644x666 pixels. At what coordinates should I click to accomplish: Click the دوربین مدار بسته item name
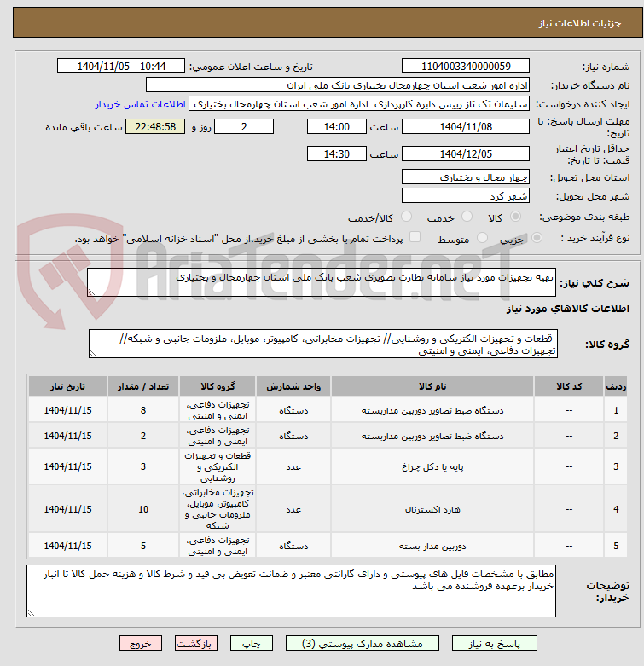(432, 547)
